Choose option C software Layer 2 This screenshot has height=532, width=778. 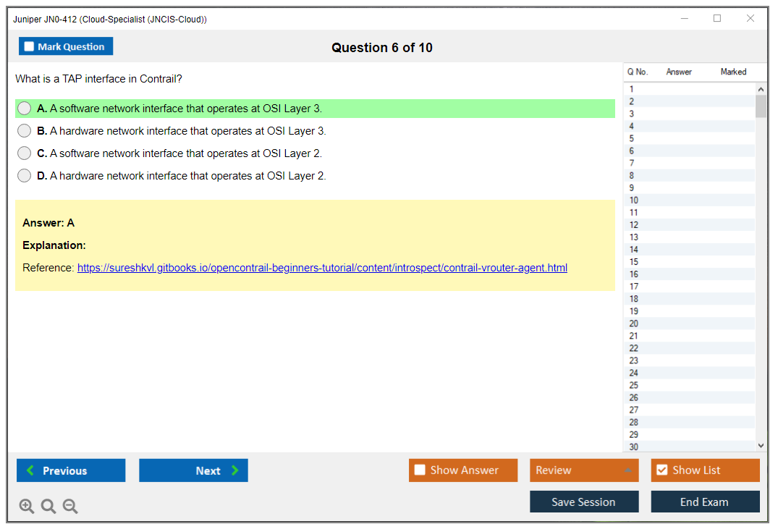pyautogui.click(x=25, y=153)
